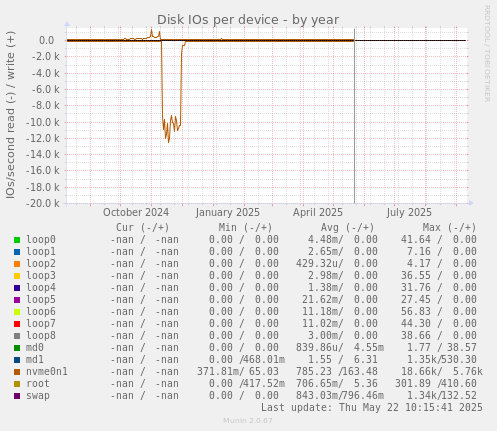Click the Max (-/+) column header
Viewport: 497px width, 431px height.
449,228
